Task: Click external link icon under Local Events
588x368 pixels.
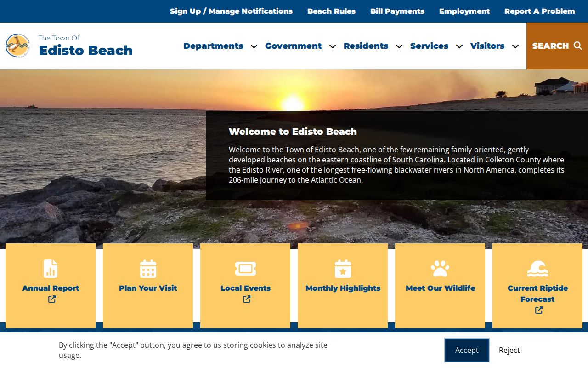Action: pos(247,299)
